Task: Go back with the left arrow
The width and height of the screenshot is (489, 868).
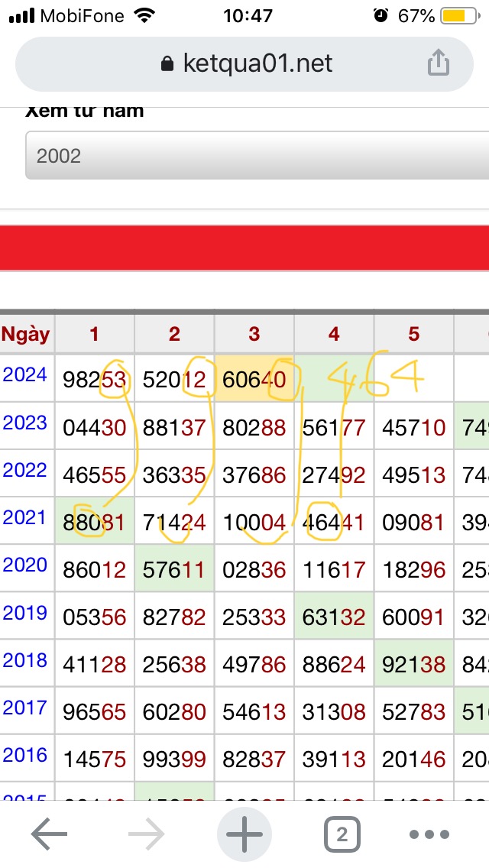Action: point(49,834)
